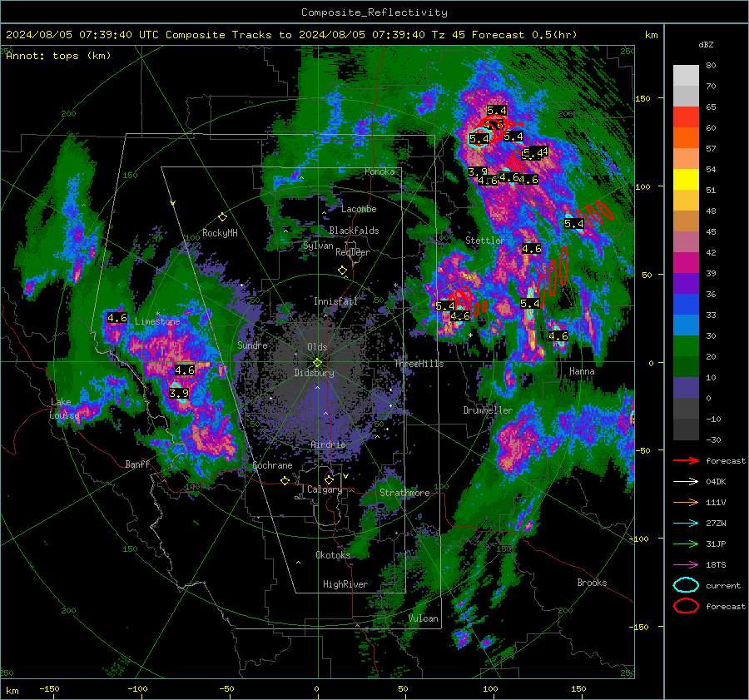Select the radar center diamond at Didsbury
Viewport: 749px width, 700px height.
[x=317, y=363]
